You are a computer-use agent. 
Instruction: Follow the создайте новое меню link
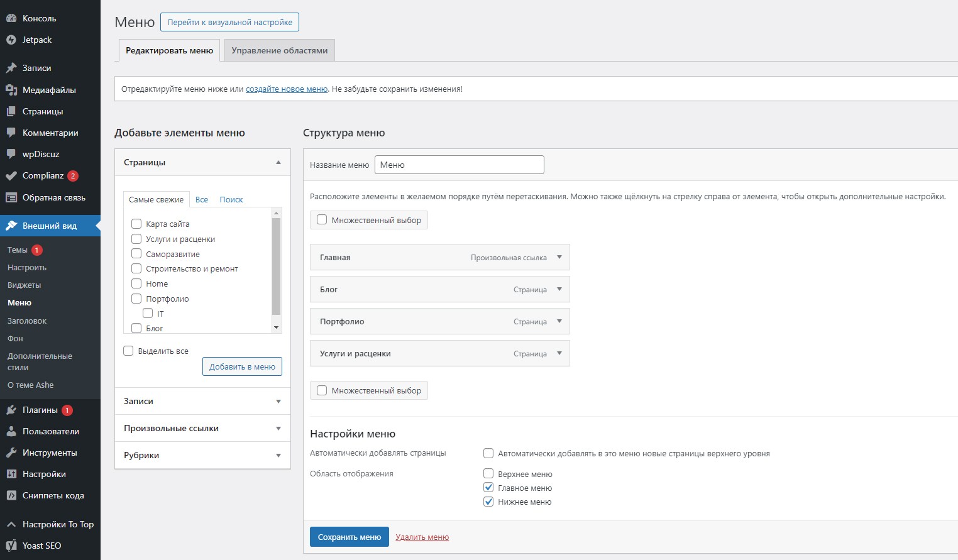tap(287, 89)
